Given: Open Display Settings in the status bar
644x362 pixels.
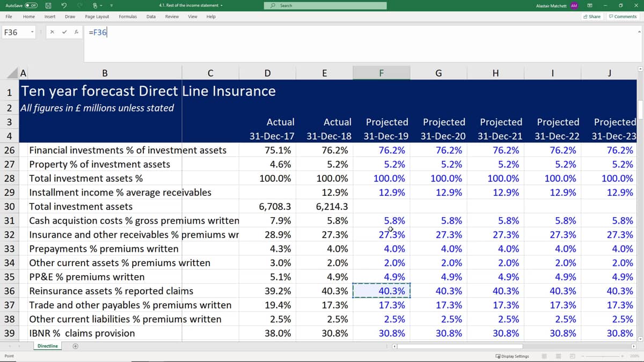Looking at the screenshot, I should pyautogui.click(x=512, y=356).
